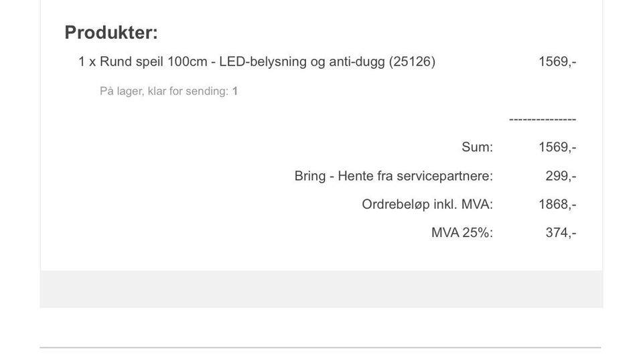Click the VAT amount 374,-
The image size is (643, 364).
click(x=561, y=233)
